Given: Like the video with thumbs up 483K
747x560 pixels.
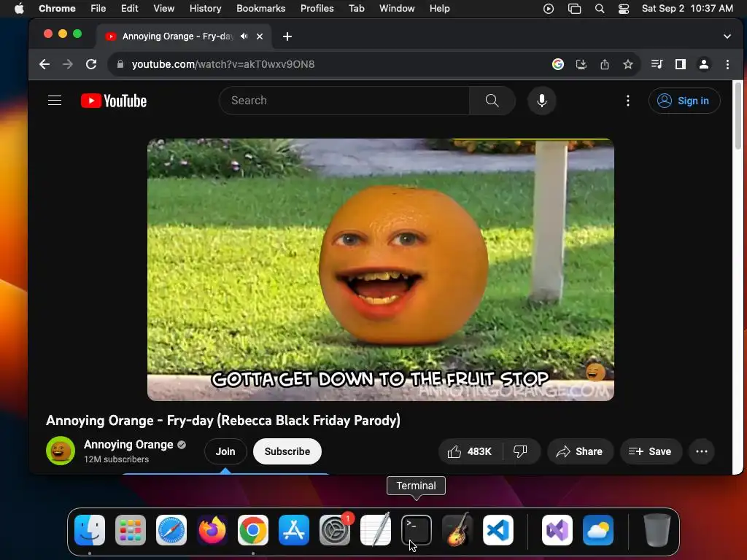Looking at the screenshot, I should pos(470,451).
